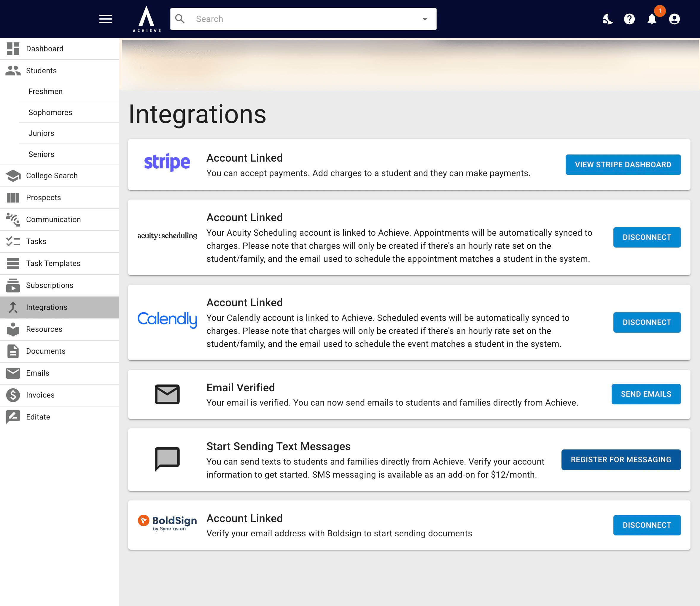Open the Editate sidebar icon
This screenshot has height=606, width=700.
(13, 417)
